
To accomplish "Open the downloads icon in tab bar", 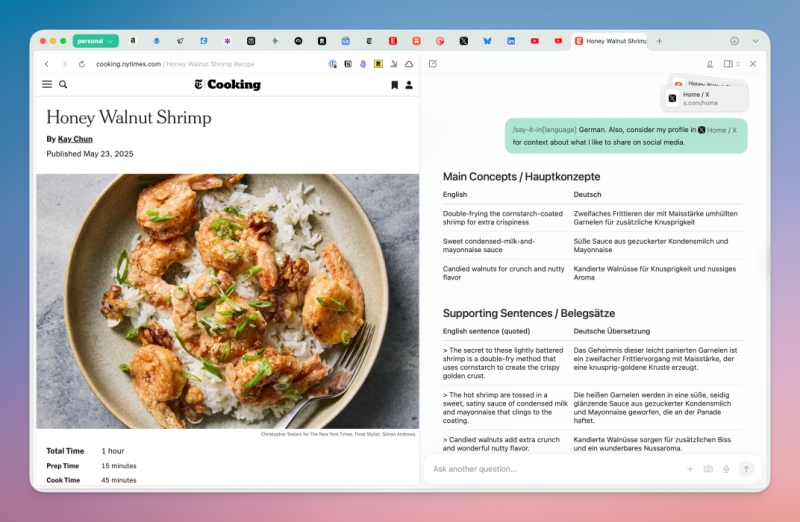I will point(734,41).
